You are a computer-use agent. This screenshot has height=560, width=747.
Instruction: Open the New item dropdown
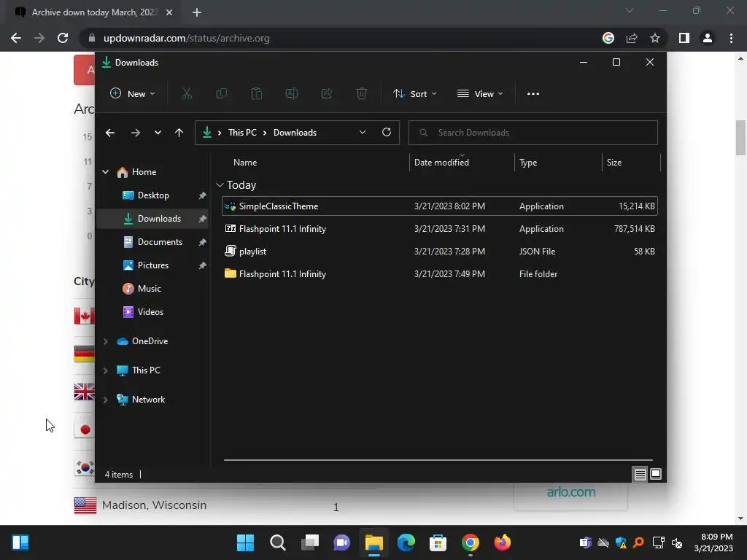coord(133,94)
